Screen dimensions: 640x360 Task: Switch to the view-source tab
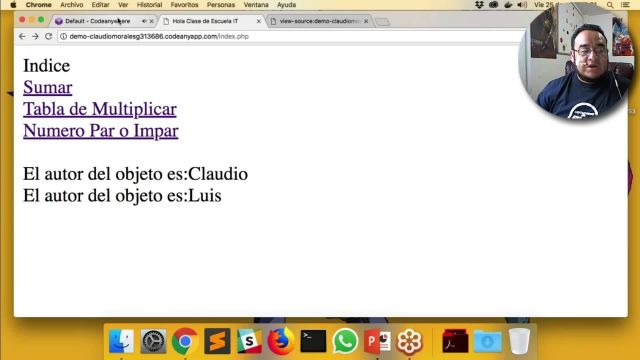pyautogui.click(x=319, y=21)
